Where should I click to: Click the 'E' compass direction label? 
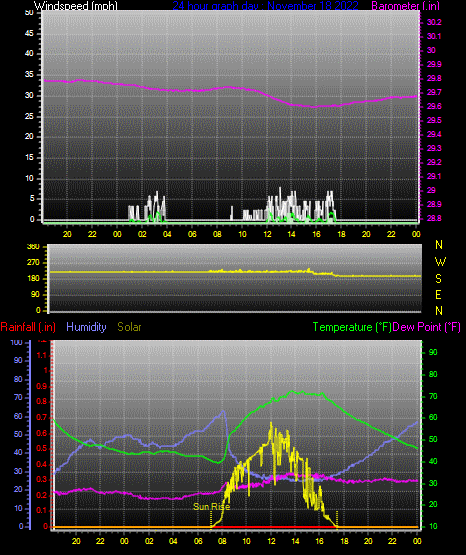tap(438, 295)
